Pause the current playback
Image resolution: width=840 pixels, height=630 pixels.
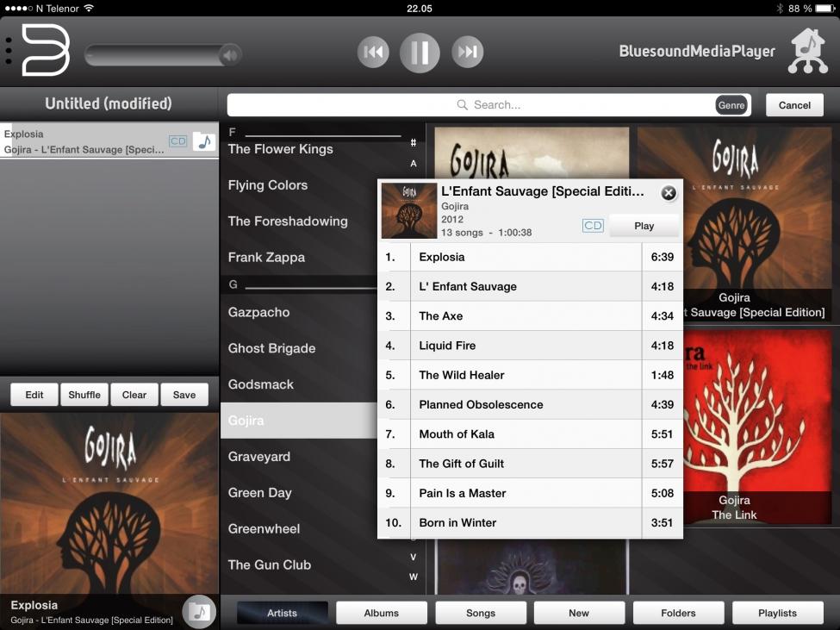(420, 52)
